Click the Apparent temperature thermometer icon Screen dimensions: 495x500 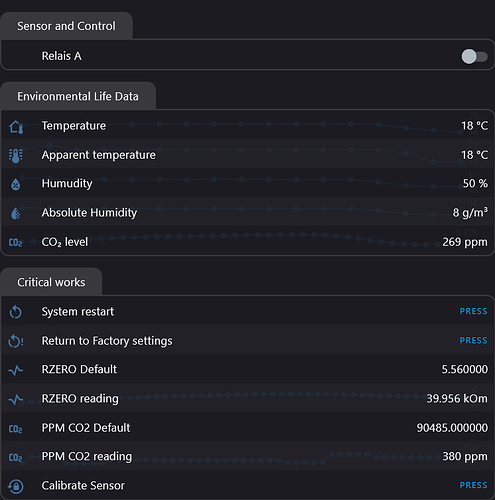coord(16,155)
